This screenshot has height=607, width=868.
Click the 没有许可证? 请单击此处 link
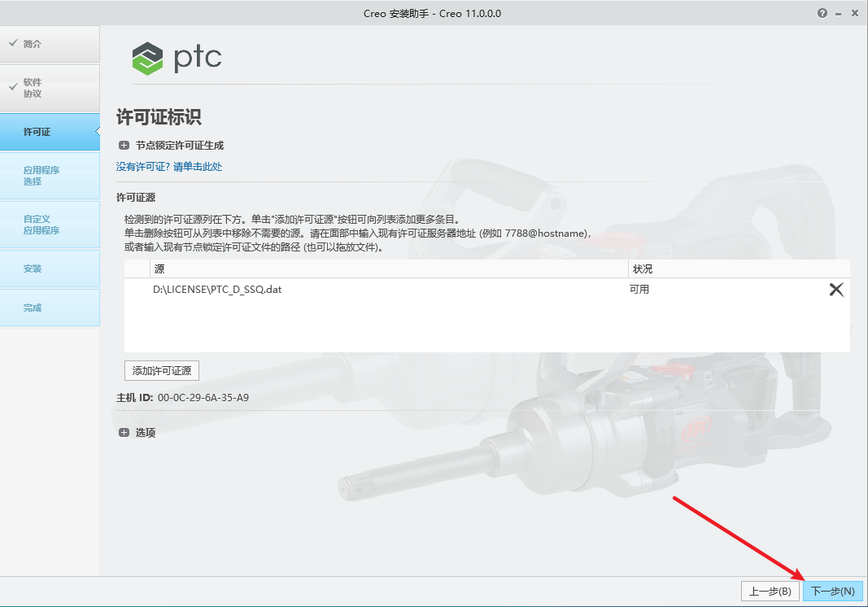click(x=168, y=166)
